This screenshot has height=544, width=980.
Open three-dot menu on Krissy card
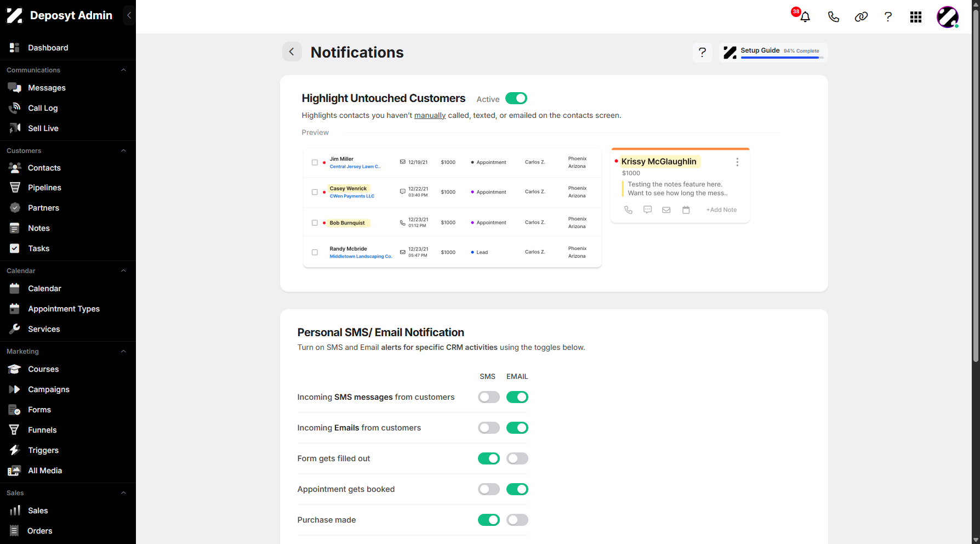(737, 162)
